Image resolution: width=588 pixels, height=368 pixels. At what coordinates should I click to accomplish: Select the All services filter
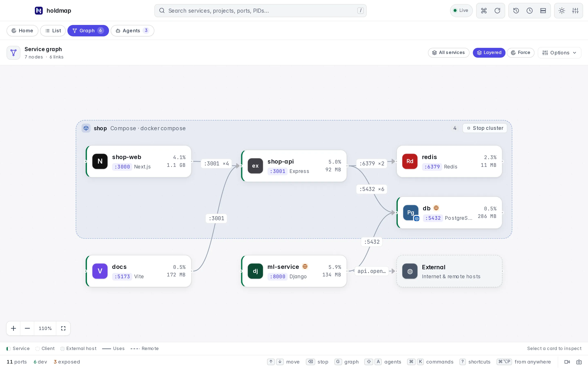coord(449,53)
